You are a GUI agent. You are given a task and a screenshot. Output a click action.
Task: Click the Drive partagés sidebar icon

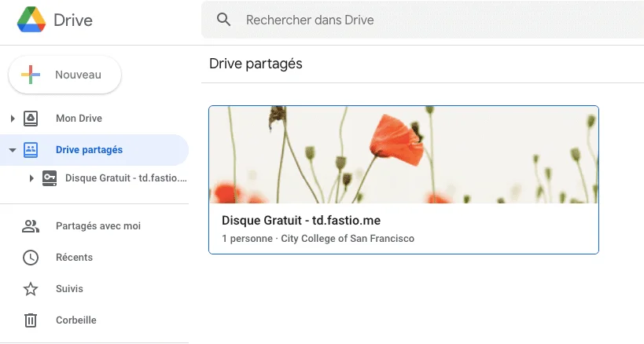point(31,150)
